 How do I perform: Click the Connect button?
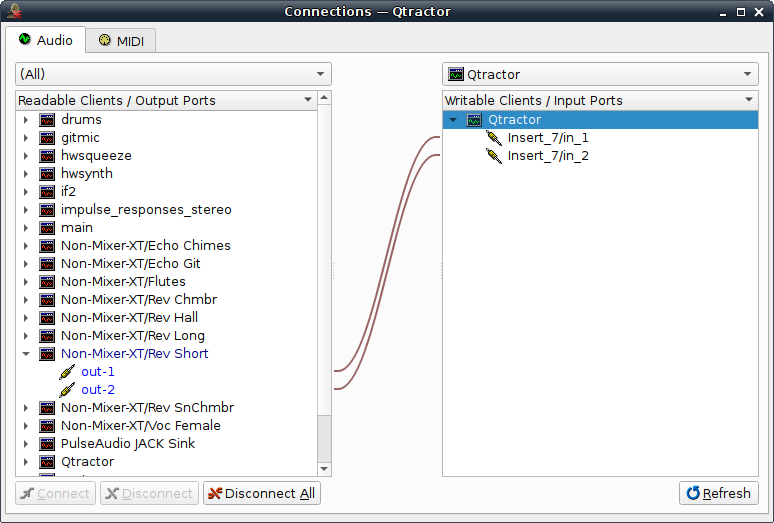(55, 493)
